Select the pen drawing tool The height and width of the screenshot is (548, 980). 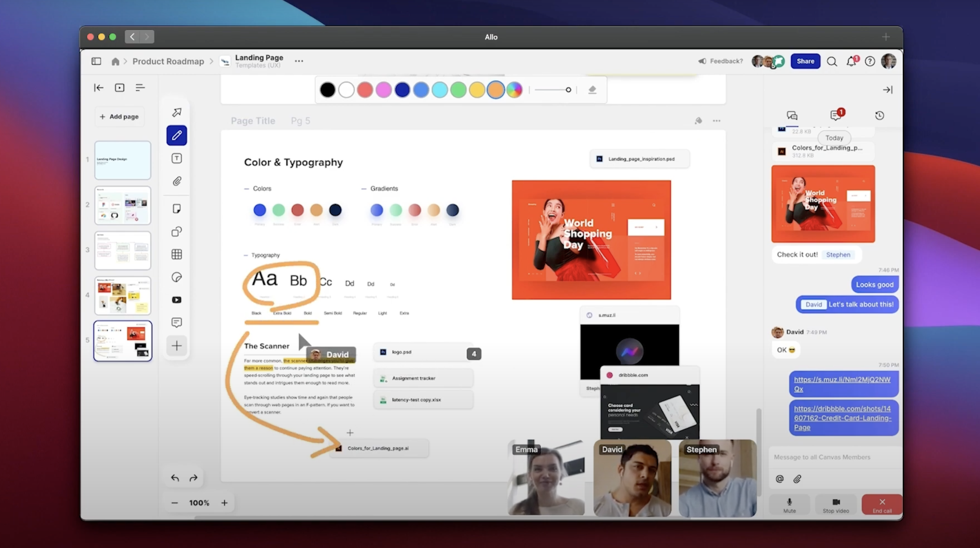[x=177, y=136]
